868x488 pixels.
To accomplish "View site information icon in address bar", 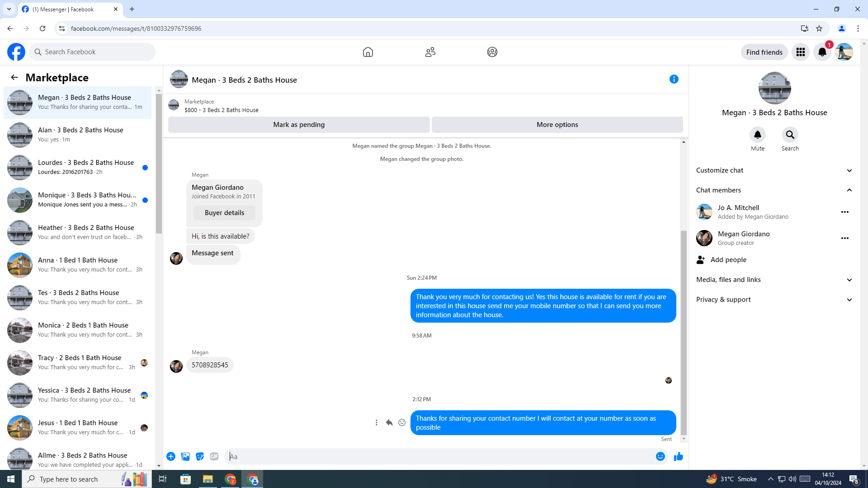I will [62, 28].
